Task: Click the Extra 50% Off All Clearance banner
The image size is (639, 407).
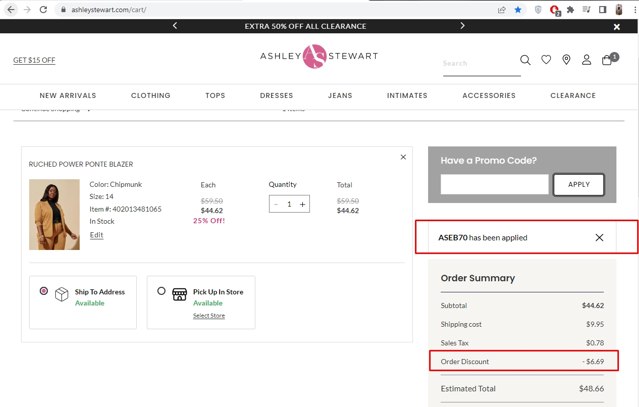Action: click(x=305, y=26)
